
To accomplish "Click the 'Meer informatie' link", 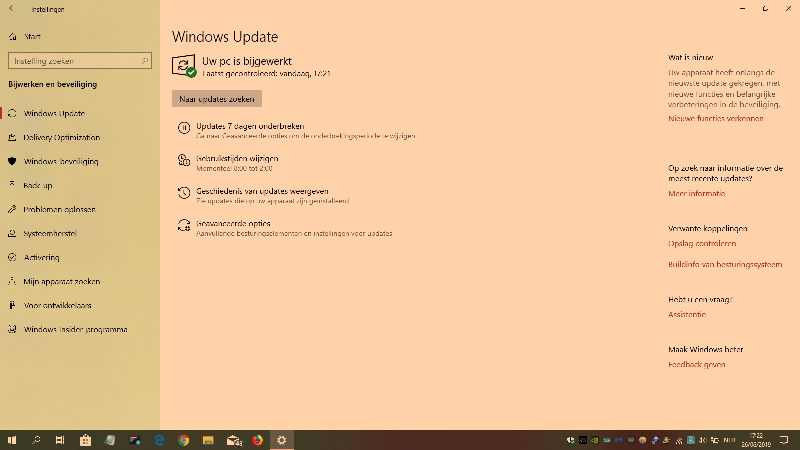I will [696, 193].
